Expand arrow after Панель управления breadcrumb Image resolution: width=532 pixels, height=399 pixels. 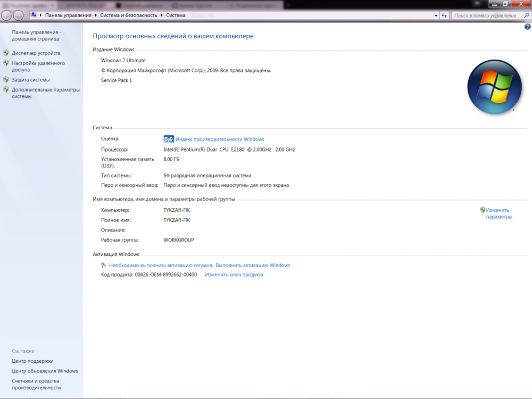[96, 15]
